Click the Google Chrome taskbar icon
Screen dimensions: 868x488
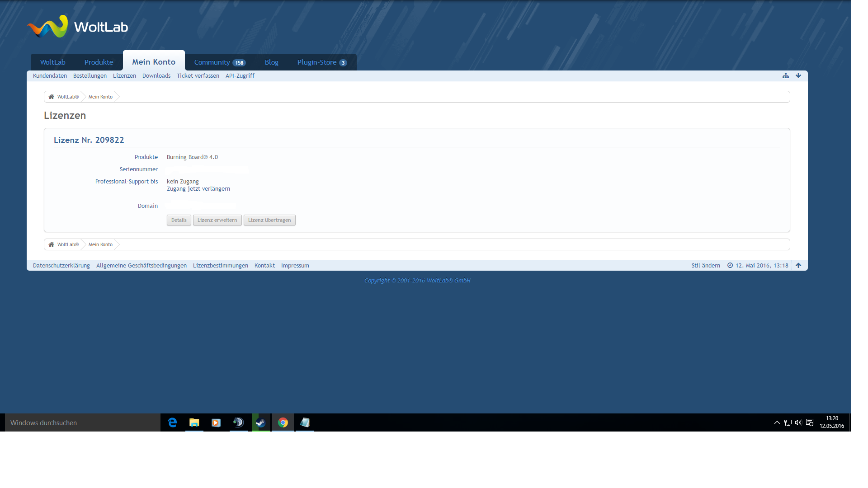tap(283, 422)
